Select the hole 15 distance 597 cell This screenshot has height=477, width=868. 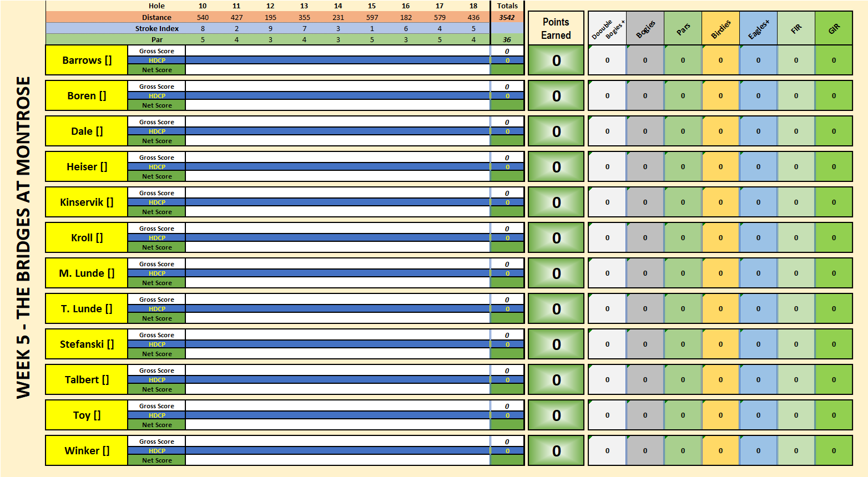[x=372, y=17]
